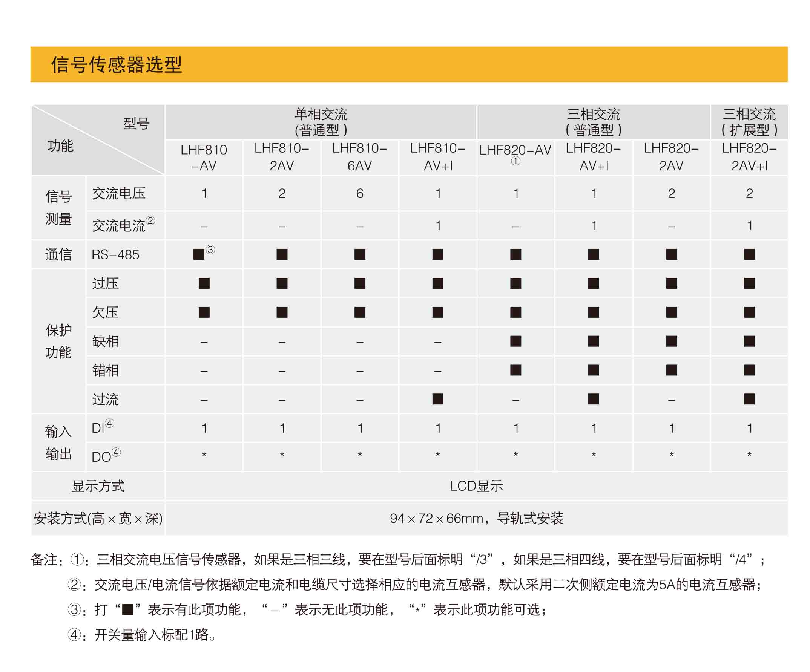Select the LHF810-6AV column header

(x=359, y=157)
